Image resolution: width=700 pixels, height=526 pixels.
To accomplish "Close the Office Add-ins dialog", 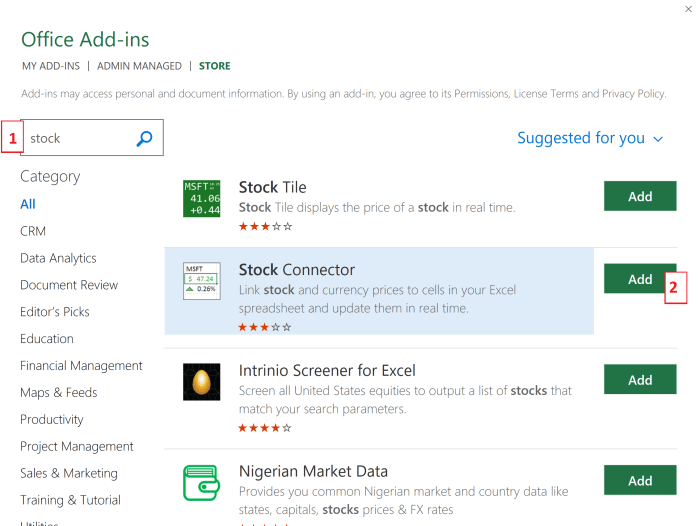I will coord(688,9).
